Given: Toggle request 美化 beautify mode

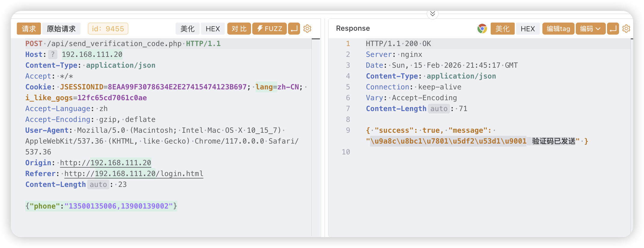Looking at the screenshot, I should (x=188, y=29).
